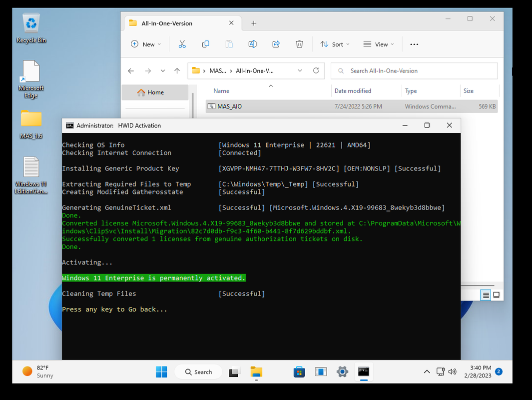Refresh the All-In-One-Version folder
This screenshot has height=400, width=532.
pyautogui.click(x=316, y=70)
